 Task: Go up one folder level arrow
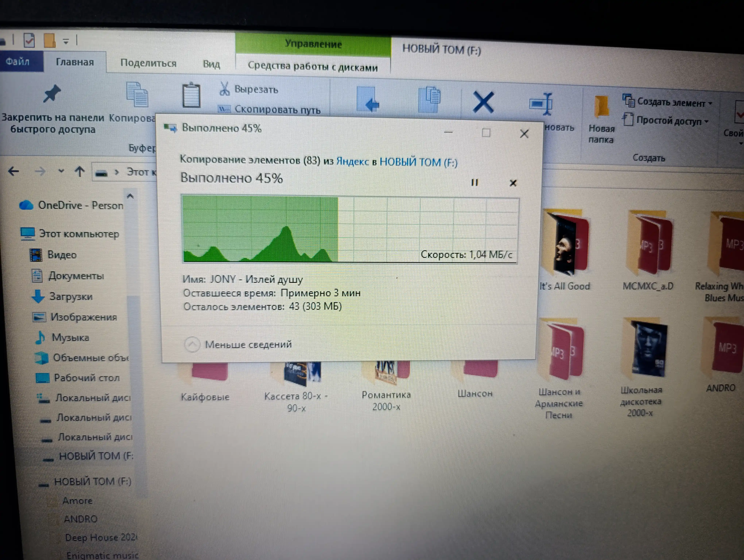click(80, 172)
